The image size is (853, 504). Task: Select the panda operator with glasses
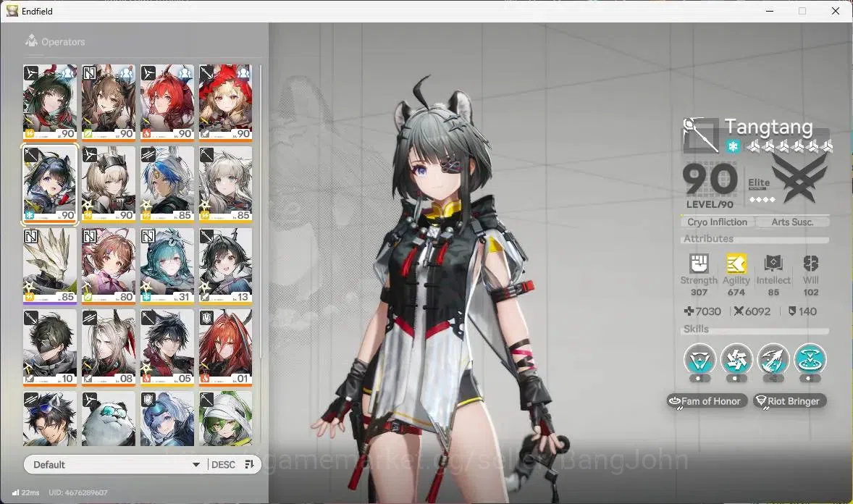tap(109, 419)
